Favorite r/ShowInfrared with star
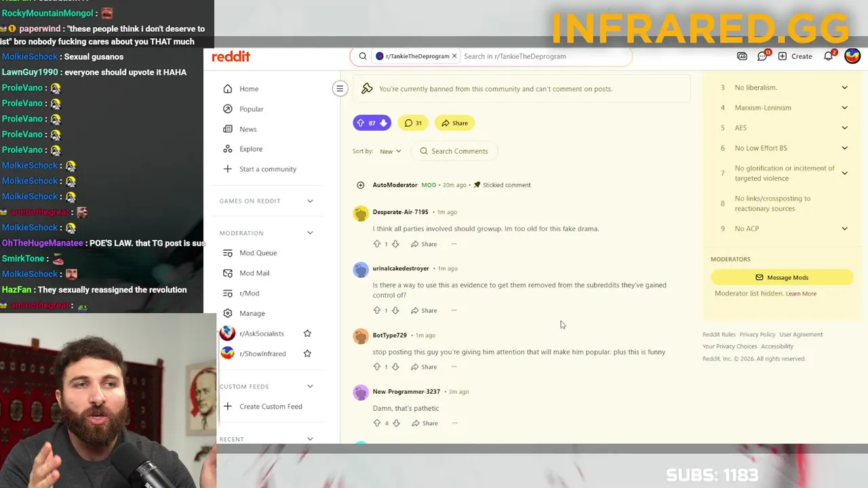This screenshot has height=488, width=868. point(307,353)
